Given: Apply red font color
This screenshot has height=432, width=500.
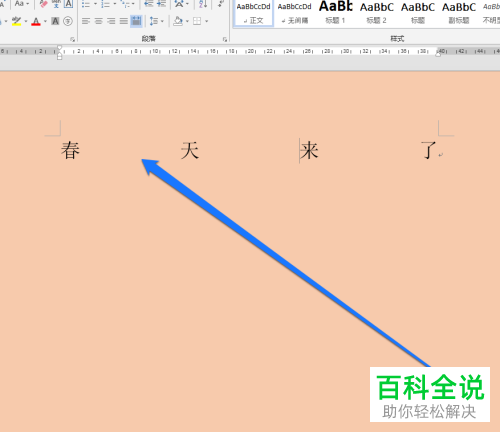Looking at the screenshot, I should tap(36, 21).
